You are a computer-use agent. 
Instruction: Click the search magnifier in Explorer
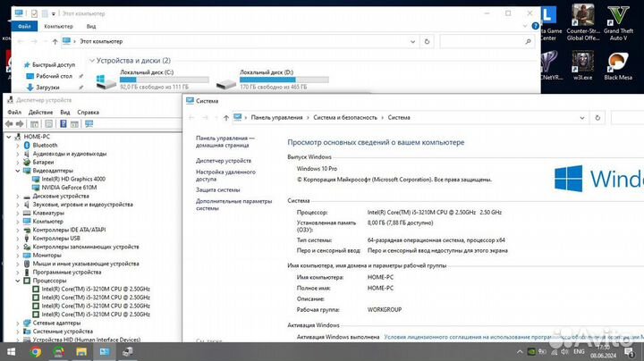click(x=529, y=41)
